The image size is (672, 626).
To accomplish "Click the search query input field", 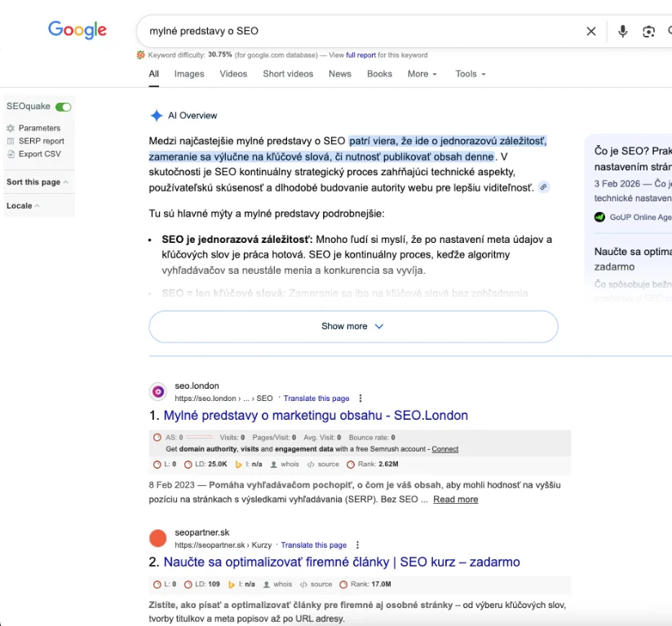I will coord(359,31).
